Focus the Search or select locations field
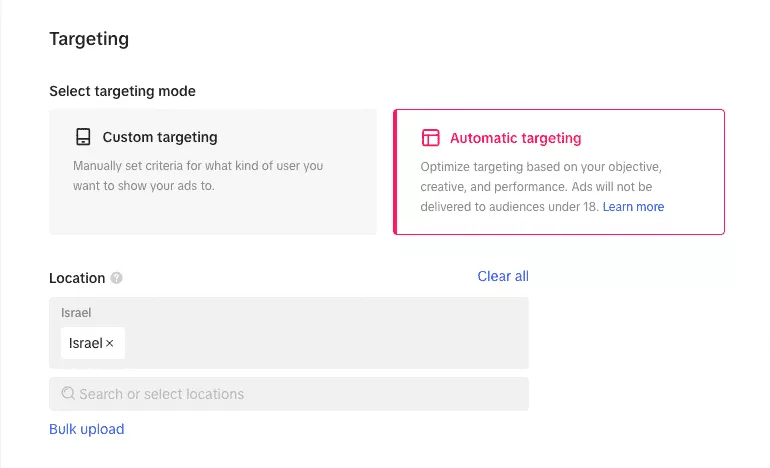770x468 pixels. (289, 394)
